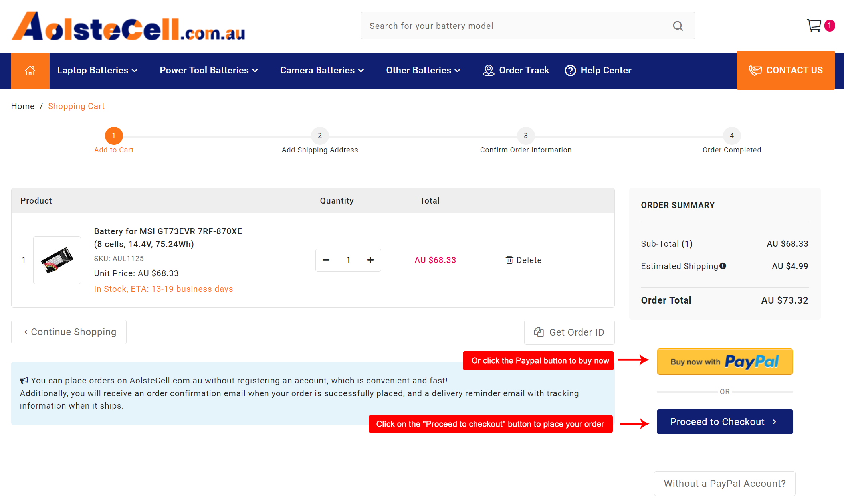Click the trash icon to delete item

(x=509, y=260)
